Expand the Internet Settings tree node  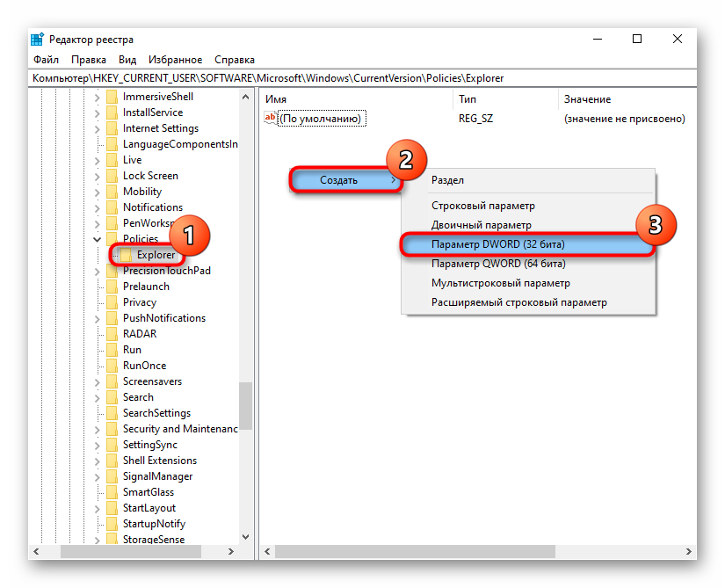pyautogui.click(x=97, y=128)
